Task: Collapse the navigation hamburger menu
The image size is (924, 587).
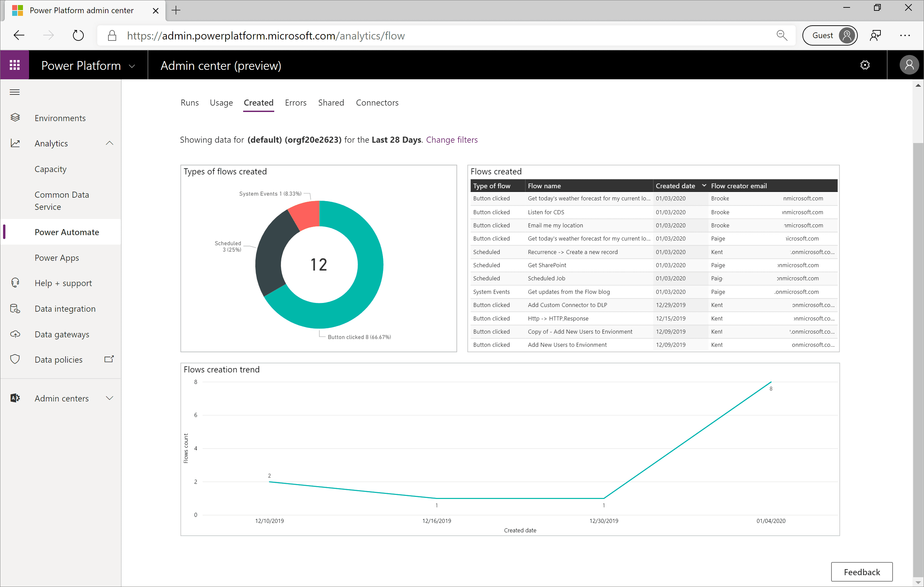Action: click(x=15, y=92)
